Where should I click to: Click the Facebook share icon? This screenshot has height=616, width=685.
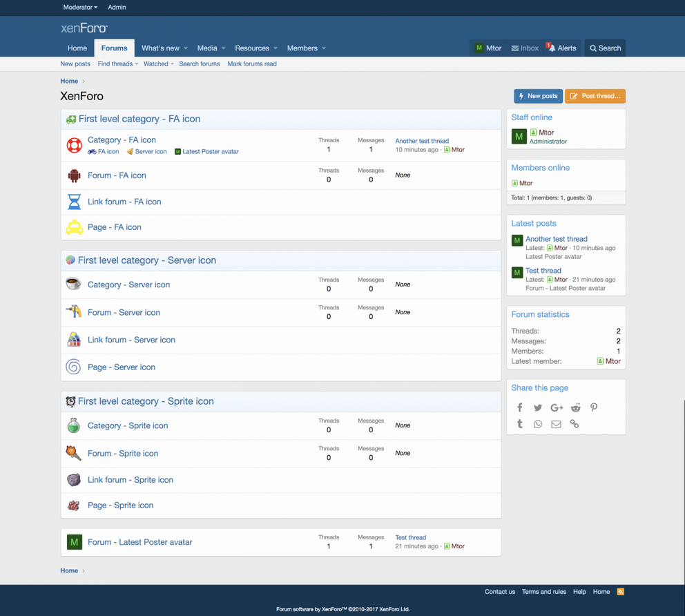click(520, 407)
